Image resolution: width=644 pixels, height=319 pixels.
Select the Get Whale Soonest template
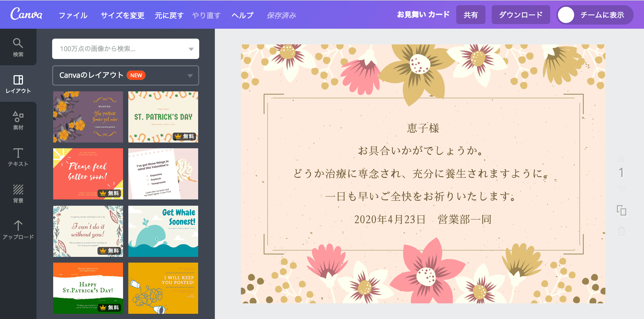pyautogui.click(x=163, y=231)
